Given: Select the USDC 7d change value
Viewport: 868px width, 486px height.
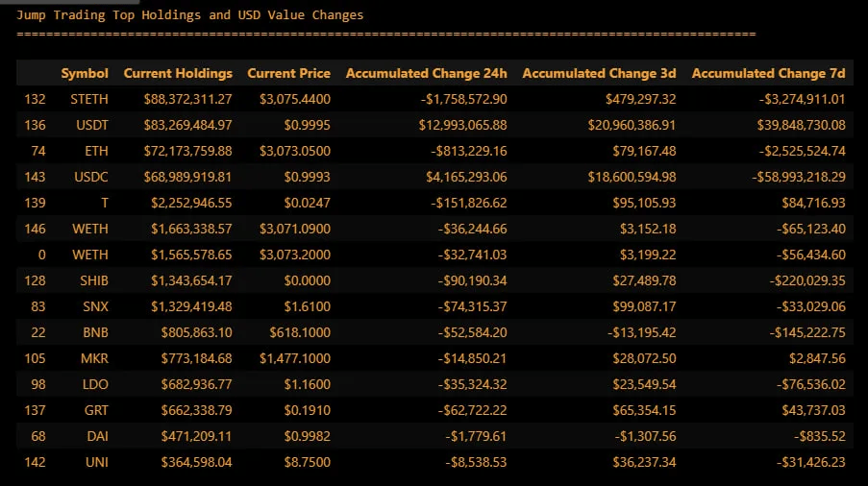Looking at the screenshot, I should [x=799, y=177].
